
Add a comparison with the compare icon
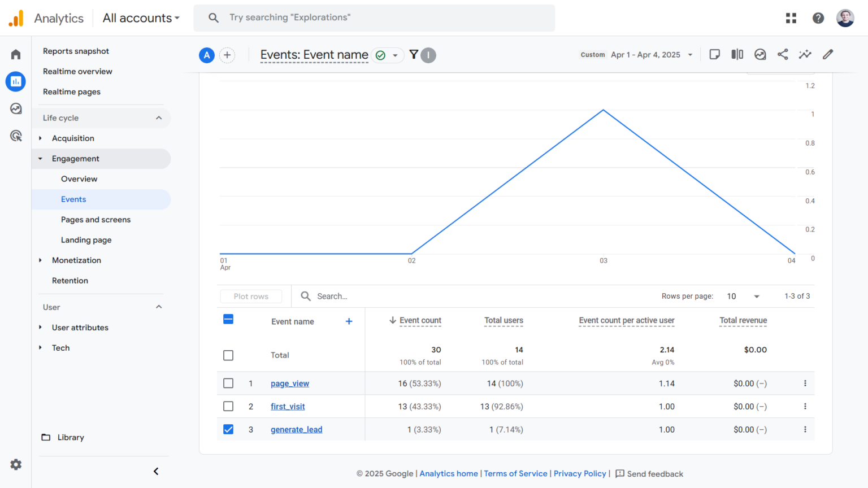[x=737, y=54]
